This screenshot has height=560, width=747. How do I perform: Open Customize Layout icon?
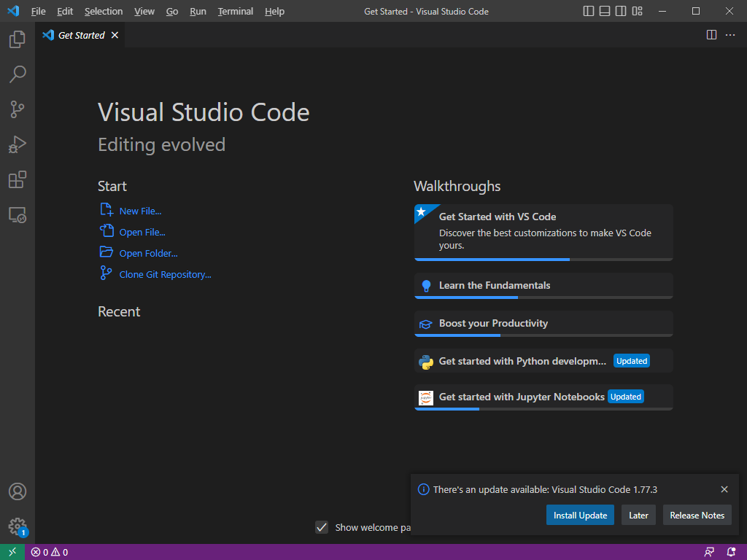tap(637, 11)
